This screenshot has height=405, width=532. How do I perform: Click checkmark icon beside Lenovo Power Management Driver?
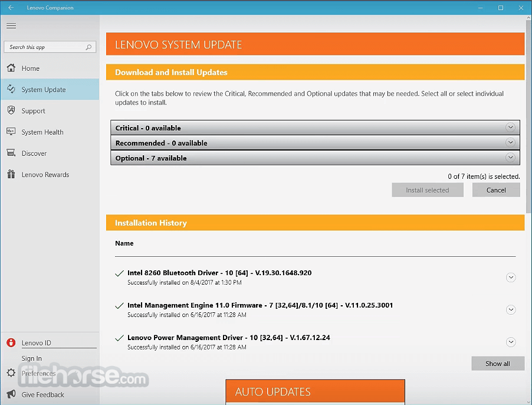tap(119, 338)
